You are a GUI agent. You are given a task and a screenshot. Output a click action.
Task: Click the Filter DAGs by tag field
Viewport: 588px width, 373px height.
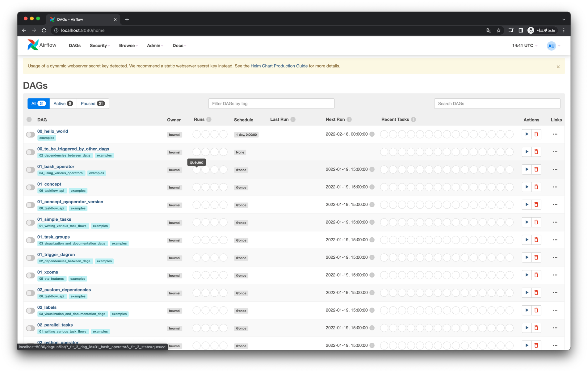271,104
